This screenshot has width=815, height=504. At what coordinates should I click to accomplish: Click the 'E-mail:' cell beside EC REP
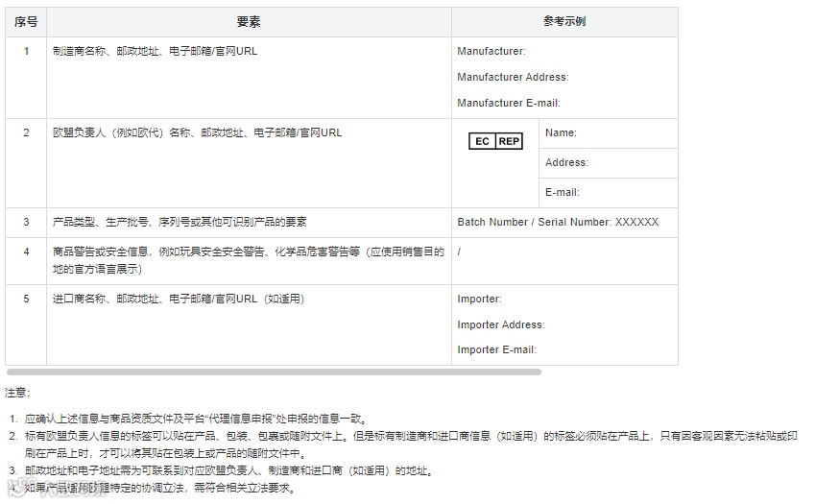coord(609,192)
